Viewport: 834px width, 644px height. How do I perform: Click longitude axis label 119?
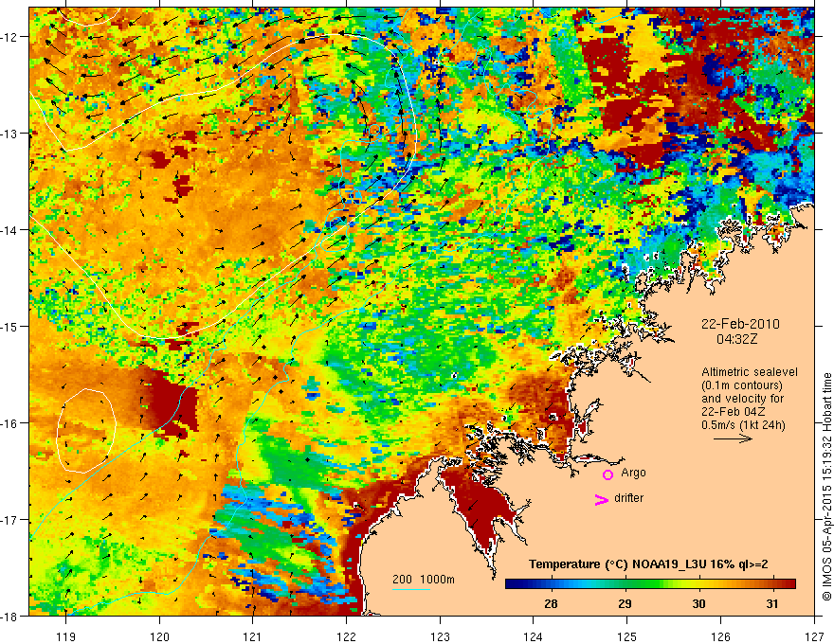66,636
